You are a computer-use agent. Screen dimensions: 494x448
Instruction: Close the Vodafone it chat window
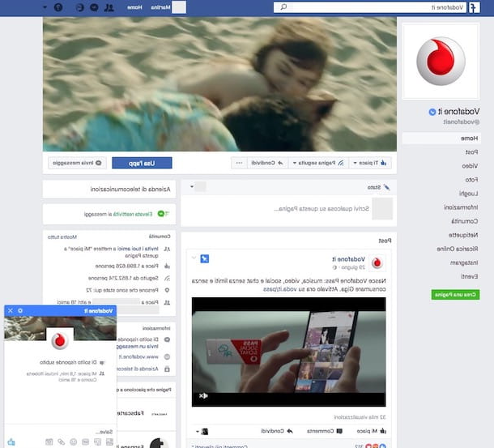(11, 311)
